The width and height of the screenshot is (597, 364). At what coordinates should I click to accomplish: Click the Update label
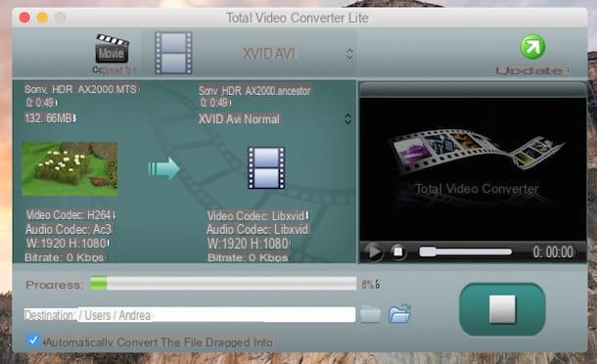click(x=530, y=70)
